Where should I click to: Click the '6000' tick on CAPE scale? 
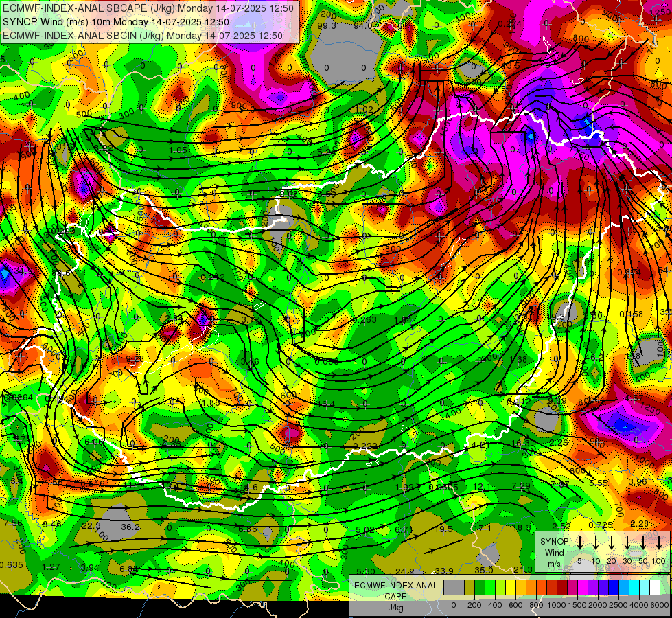pos(660,605)
